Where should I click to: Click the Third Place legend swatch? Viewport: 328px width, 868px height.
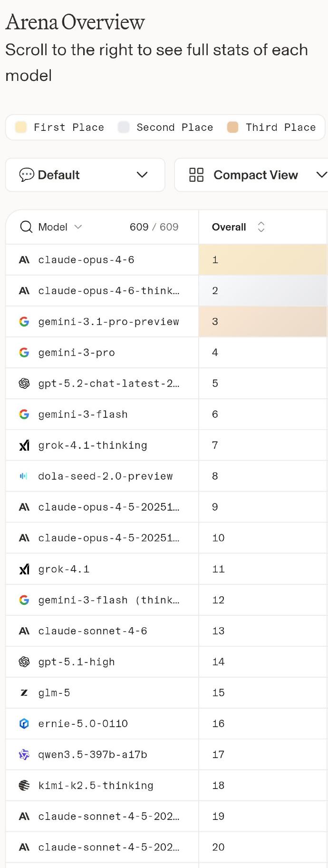click(232, 127)
